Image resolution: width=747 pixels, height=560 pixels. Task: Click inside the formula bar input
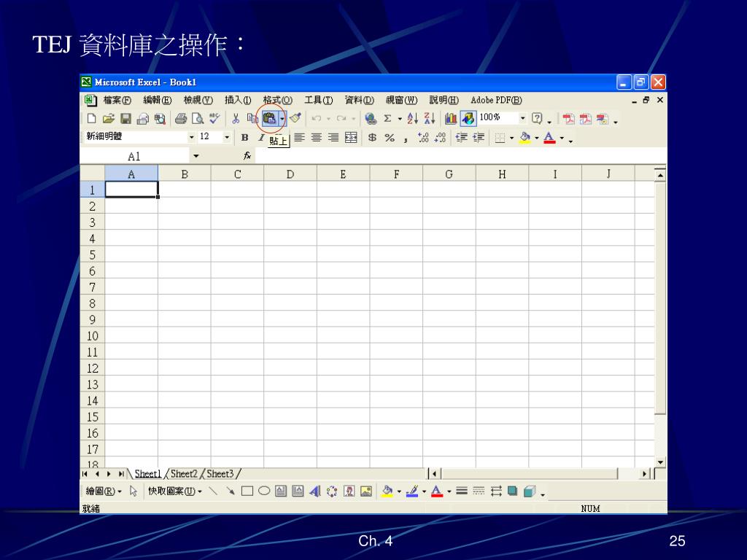pos(461,156)
